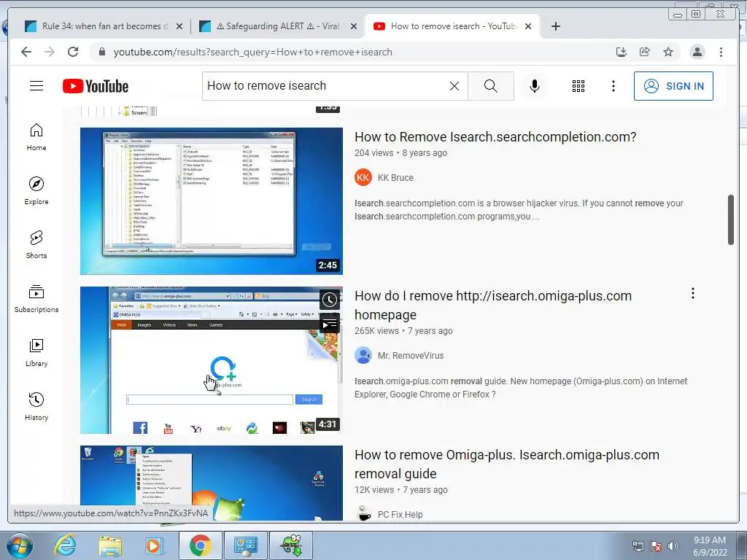The image size is (747, 560).
Task: Click Watch Later clock icon on omiga-plus thumbnail
Action: [329, 300]
